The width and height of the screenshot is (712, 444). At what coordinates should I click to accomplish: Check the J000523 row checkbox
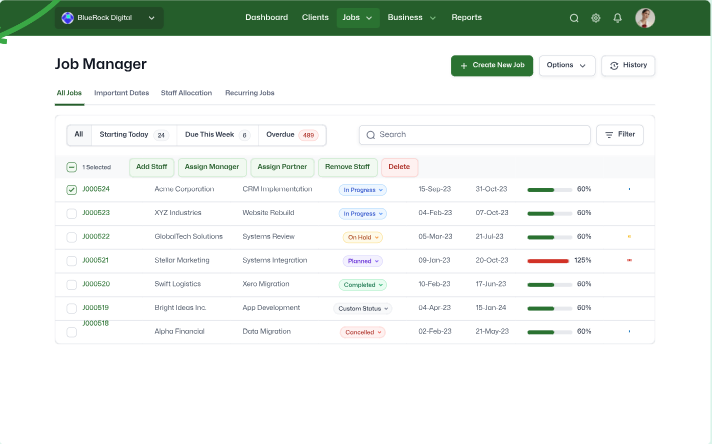71,213
